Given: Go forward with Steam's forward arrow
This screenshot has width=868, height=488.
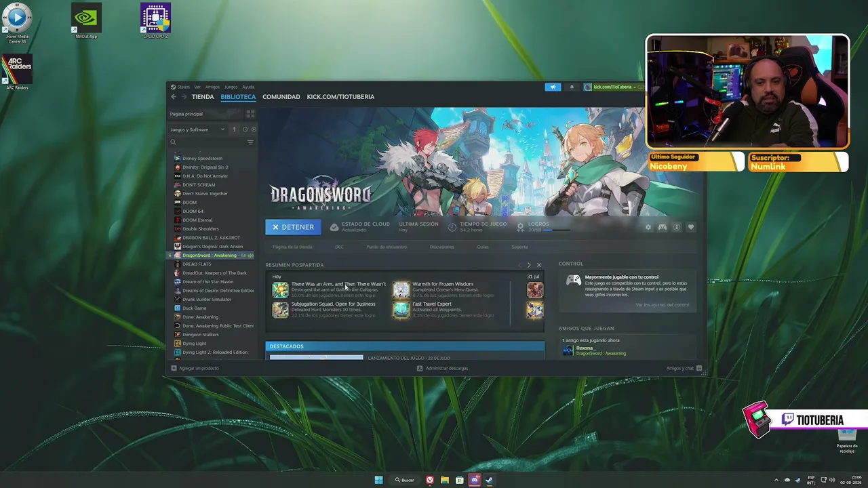Looking at the screenshot, I should [184, 97].
